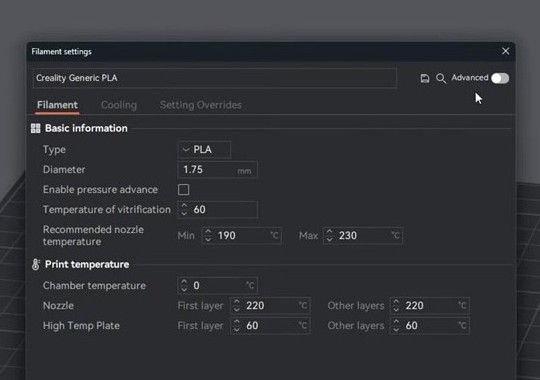Viewport: 540px width, 380px height.
Task: Click the High Temp Plate label
Action: tap(81, 326)
